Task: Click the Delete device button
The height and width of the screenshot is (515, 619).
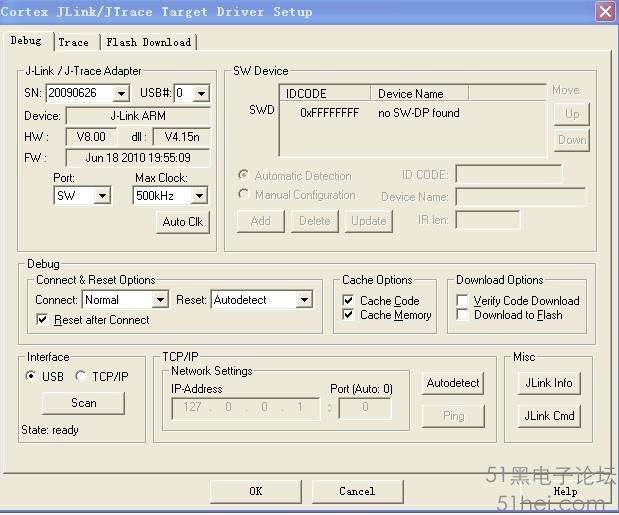Action: [x=315, y=221]
